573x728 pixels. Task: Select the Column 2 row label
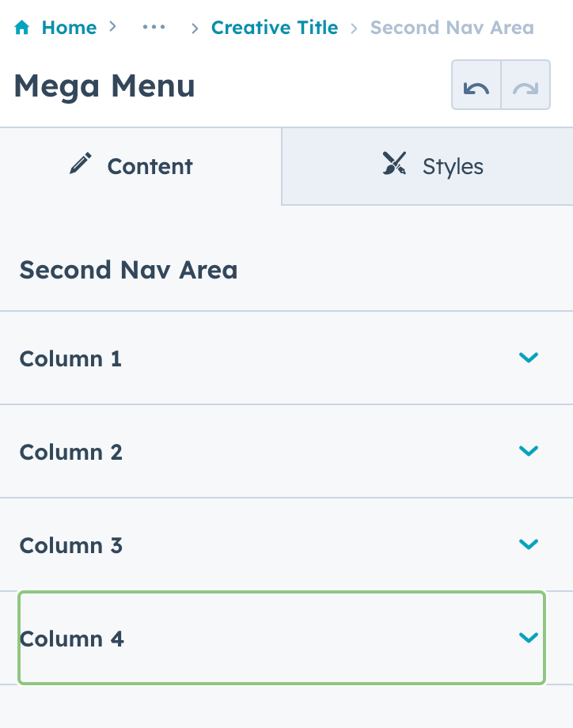point(71,452)
